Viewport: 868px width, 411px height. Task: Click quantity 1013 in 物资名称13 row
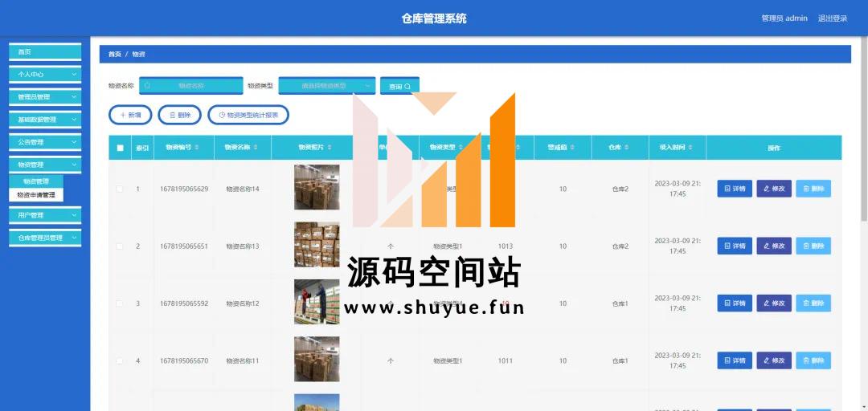[x=506, y=246]
